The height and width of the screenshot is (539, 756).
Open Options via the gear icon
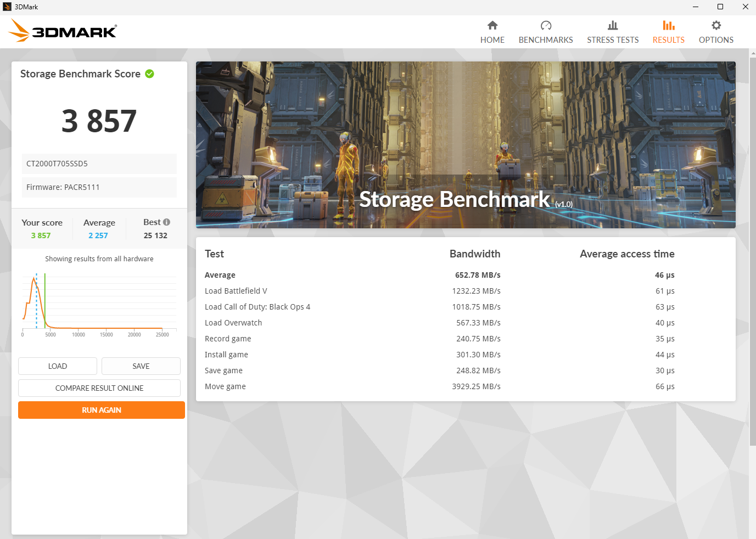coord(716,25)
